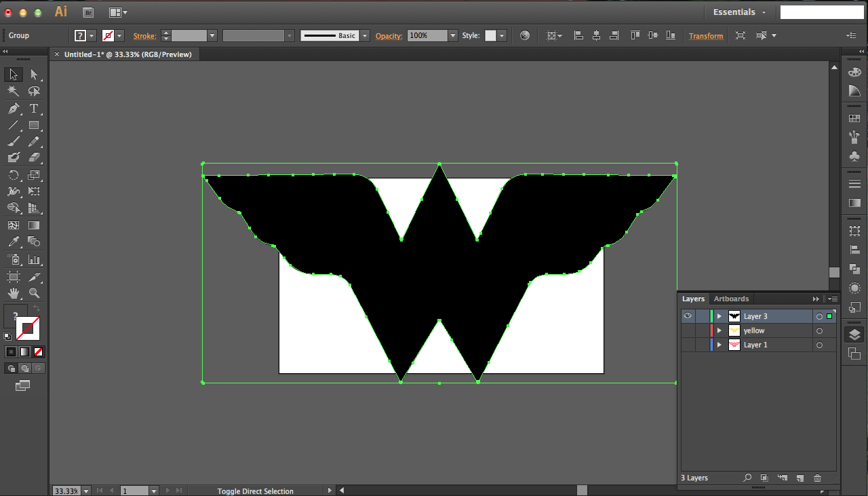The image size is (868, 496).
Task: Swap fill and stroke colors
Action: tap(37, 309)
